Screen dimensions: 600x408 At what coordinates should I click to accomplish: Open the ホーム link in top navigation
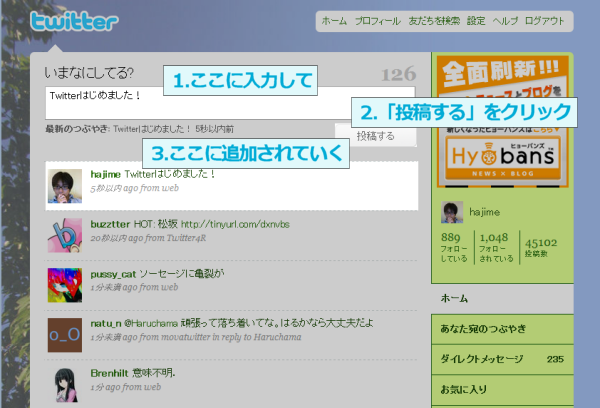point(334,21)
